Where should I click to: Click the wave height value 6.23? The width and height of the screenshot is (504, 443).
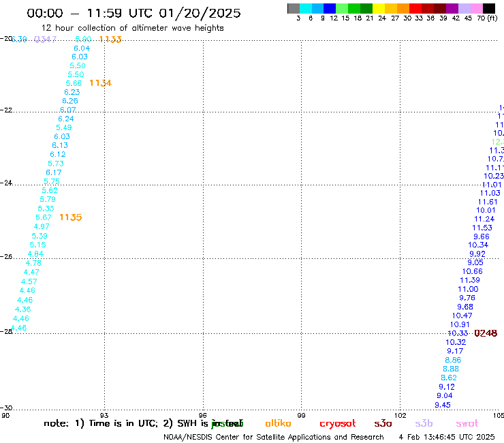click(72, 92)
